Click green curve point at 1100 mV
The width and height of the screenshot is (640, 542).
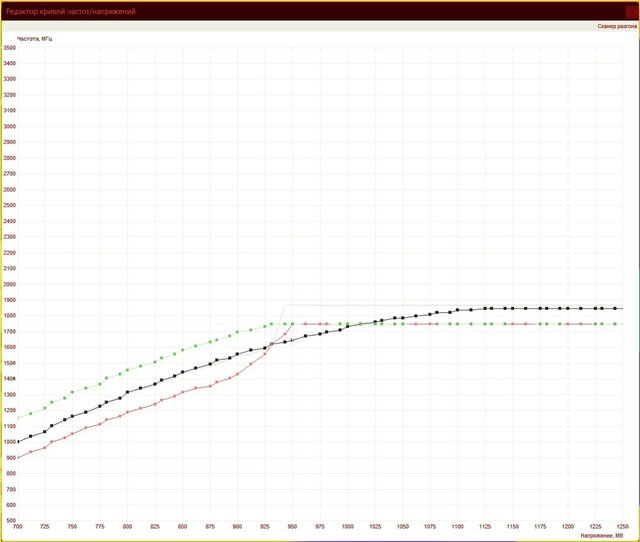458,324
